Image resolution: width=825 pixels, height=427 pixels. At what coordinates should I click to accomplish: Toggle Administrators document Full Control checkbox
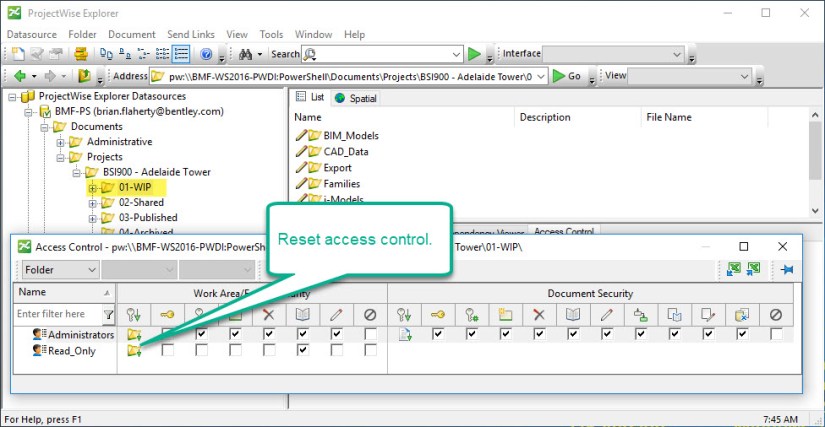click(x=438, y=334)
